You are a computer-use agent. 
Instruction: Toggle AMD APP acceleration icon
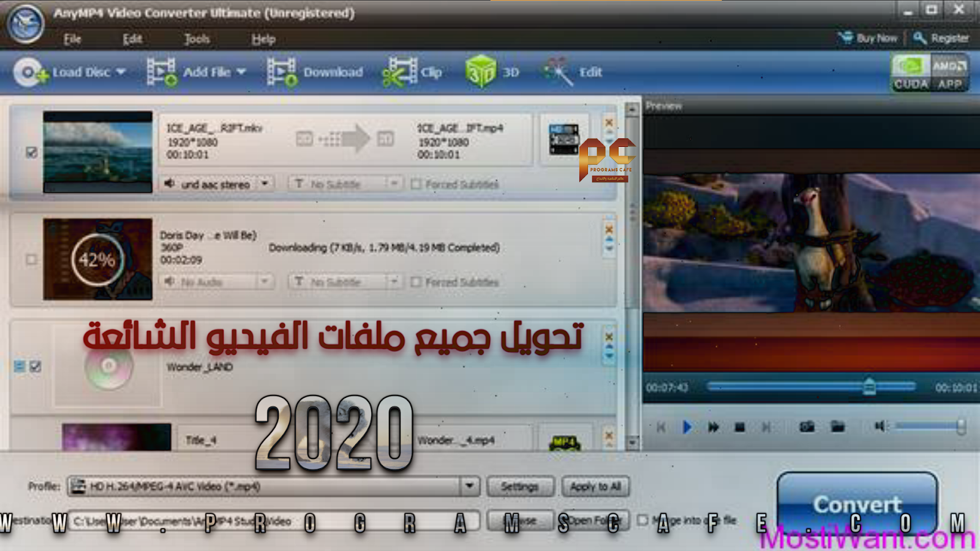(x=949, y=73)
